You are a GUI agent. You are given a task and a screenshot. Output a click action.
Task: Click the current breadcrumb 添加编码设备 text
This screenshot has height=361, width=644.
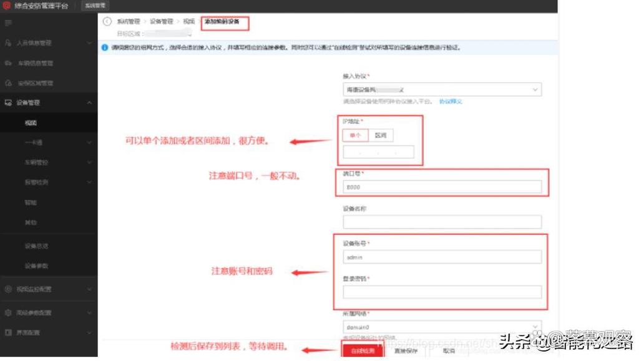(222, 21)
